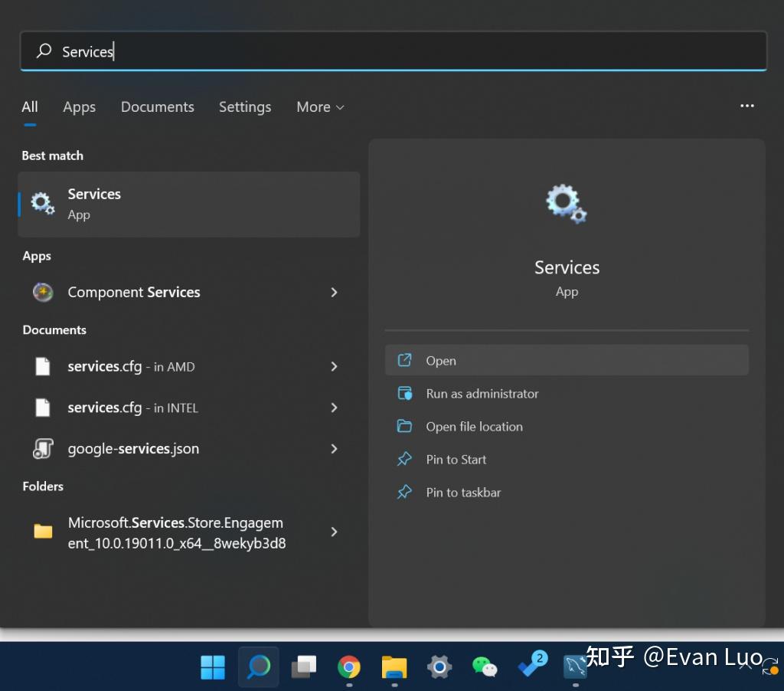Screen dimensions: 784x691
Task: Launch WeChat from the taskbar
Action: (x=484, y=666)
